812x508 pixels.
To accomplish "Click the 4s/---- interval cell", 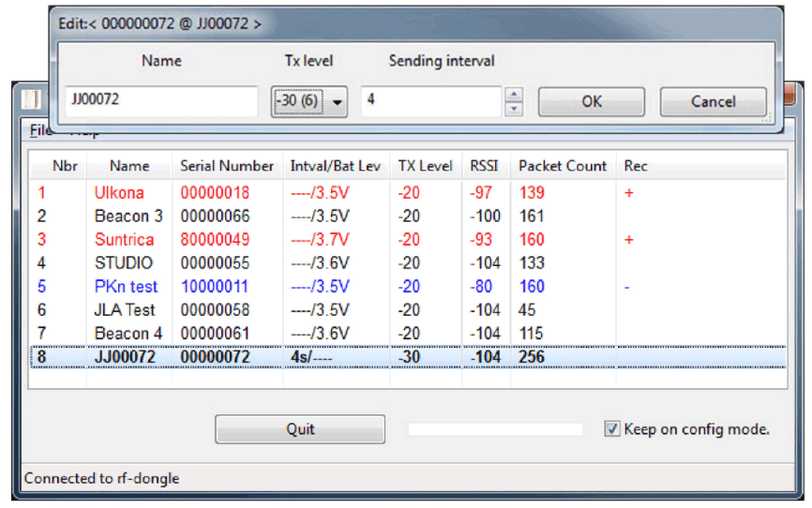I will [x=311, y=357].
